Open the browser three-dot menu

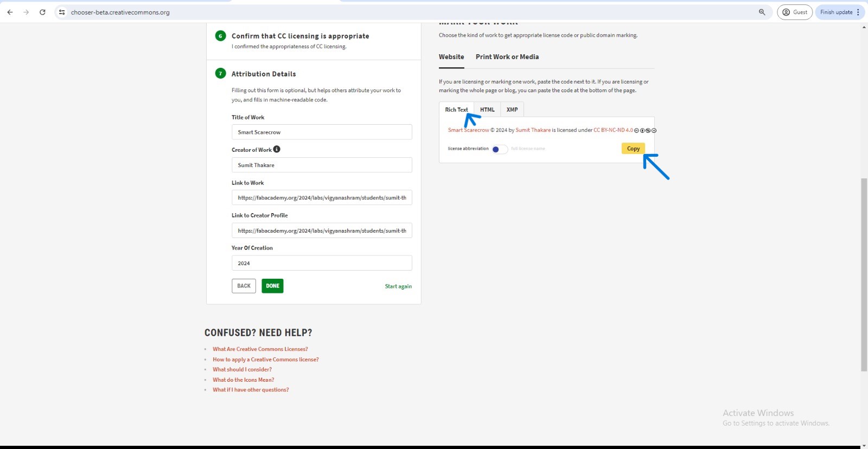click(858, 12)
